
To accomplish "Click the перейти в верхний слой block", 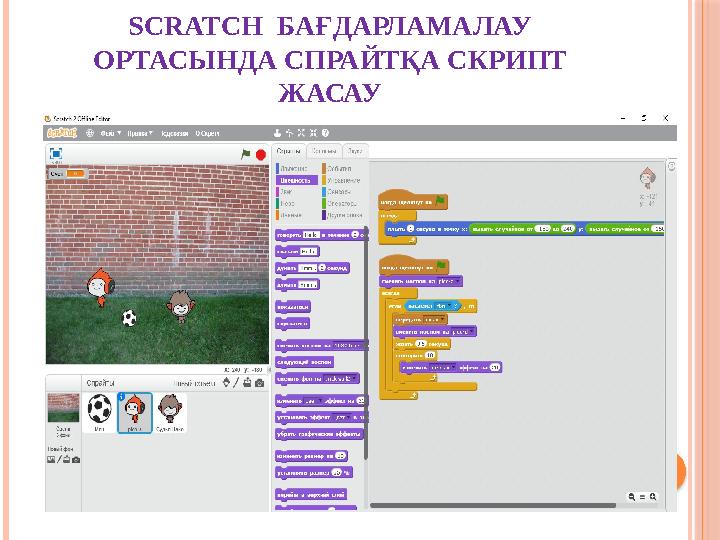I will click(311, 495).
